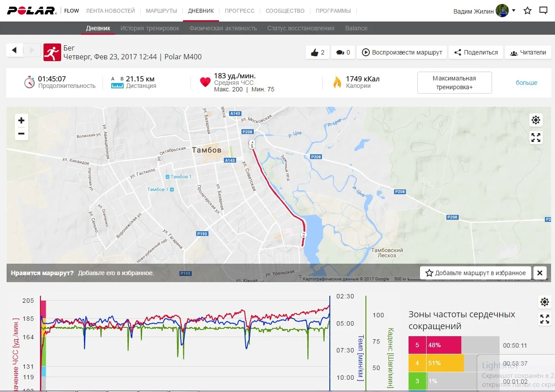Image resolution: width=555 pixels, height=392 pixels.
Task: Open map settings gear icon
Action: (x=536, y=120)
